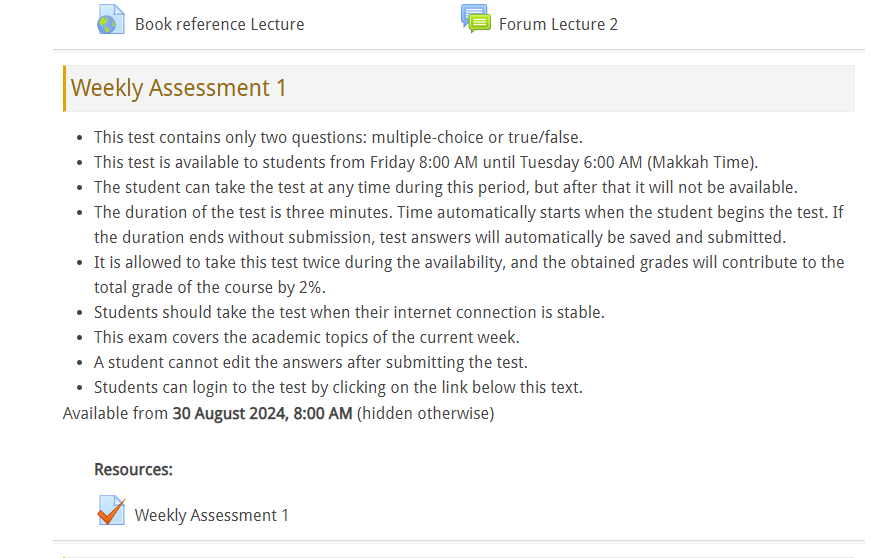Click the bullet about stable internet connection
The width and height of the screenshot is (890, 558).
click(349, 312)
